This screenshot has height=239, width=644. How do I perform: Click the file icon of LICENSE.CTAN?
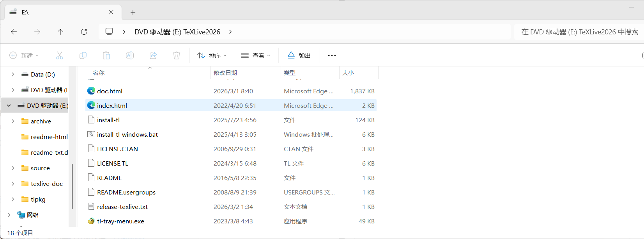(91, 149)
